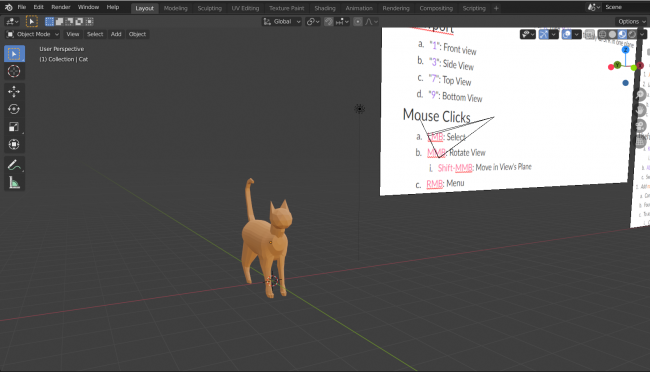The height and width of the screenshot is (372, 650).
Task: Open the Render menu
Action: tap(61, 7)
